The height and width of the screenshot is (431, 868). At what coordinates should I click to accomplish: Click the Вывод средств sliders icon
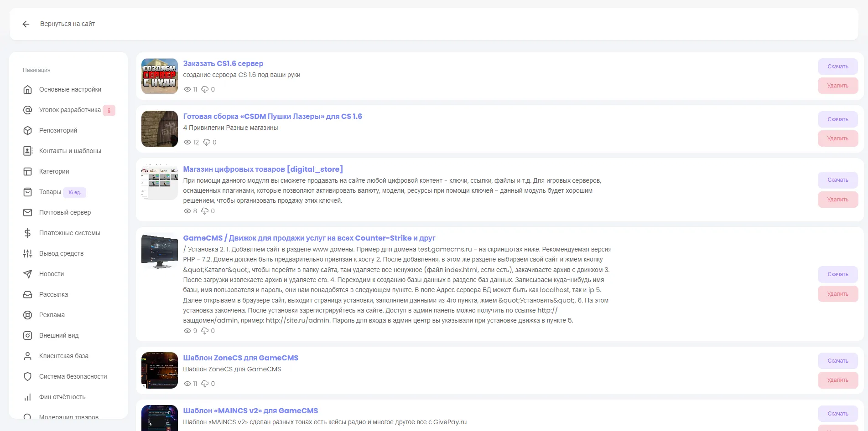(x=28, y=254)
